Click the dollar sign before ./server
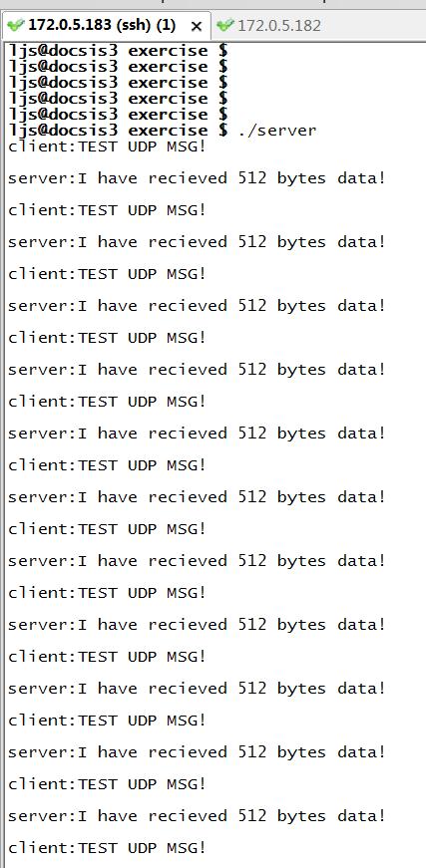The image size is (426, 868). point(223,131)
